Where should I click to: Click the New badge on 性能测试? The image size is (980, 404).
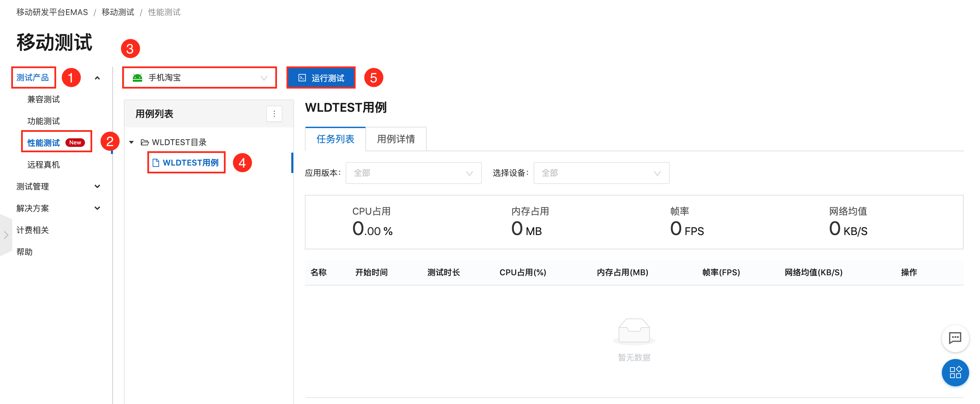[75, 142]
